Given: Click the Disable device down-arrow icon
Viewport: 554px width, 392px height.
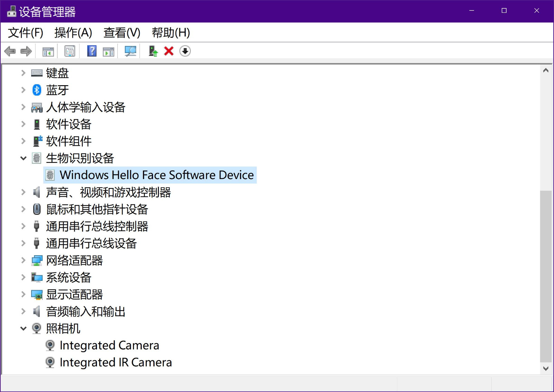Looking at the screenshot, I should (x=185, y=51).
